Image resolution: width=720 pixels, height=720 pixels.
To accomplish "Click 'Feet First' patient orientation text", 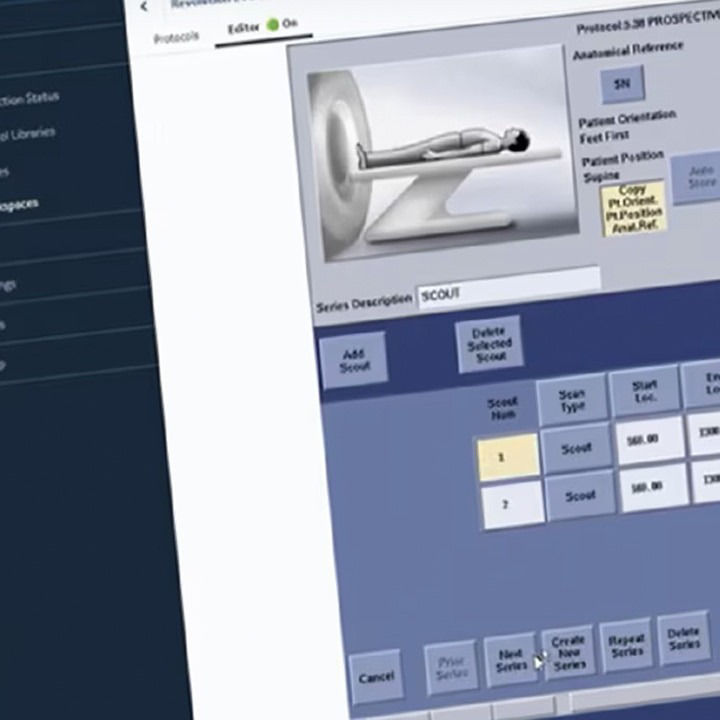I will pos(603,137).
